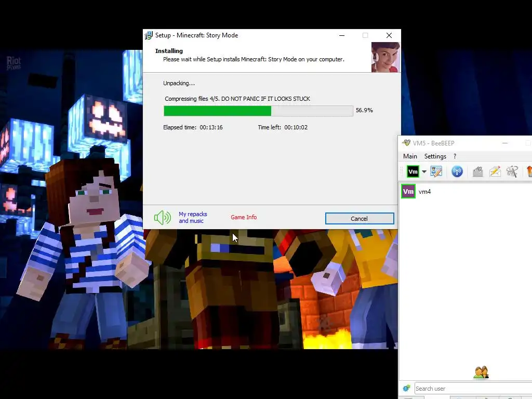532x399 pixels.
Task: Cancel the Minecraft: Story Mode installation
Action: pos(360,219)
